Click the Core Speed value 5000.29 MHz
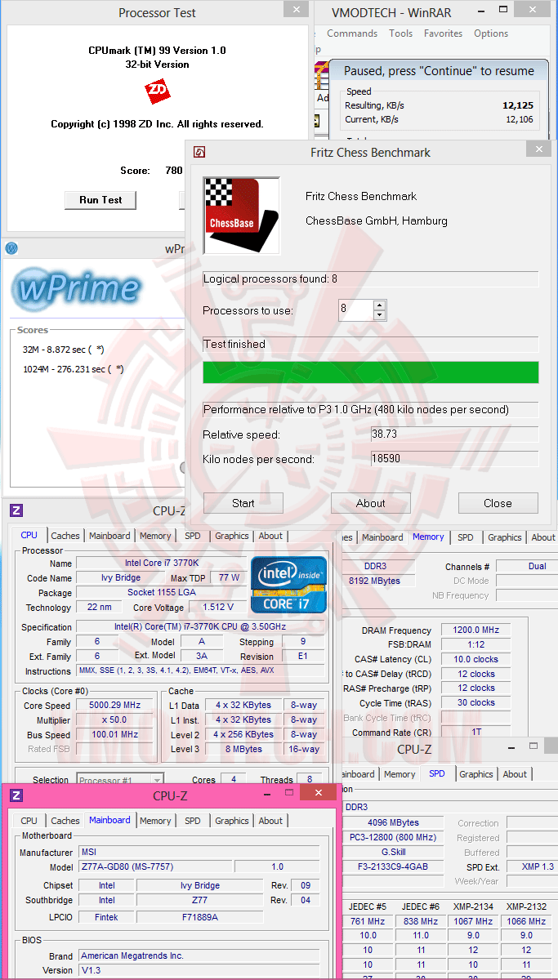 click(x=116, y=706)
